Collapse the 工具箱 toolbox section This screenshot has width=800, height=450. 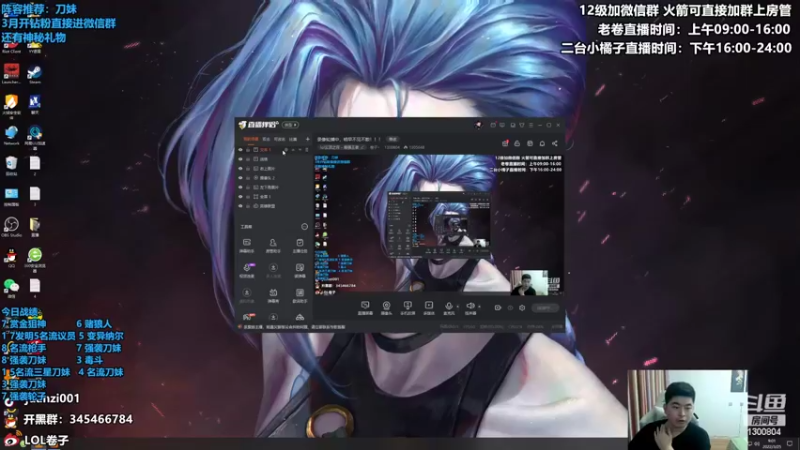(304, 227)
